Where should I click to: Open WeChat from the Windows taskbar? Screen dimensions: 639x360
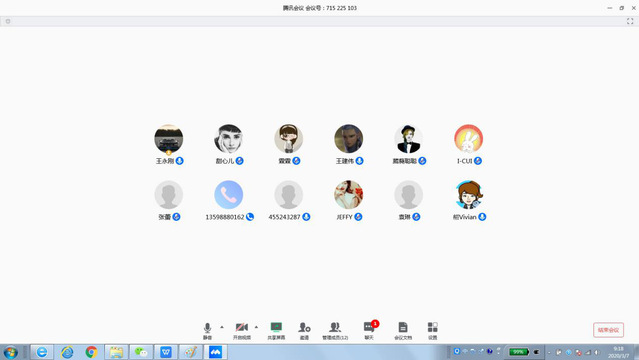pyautogui.click(x=141, y=352)
